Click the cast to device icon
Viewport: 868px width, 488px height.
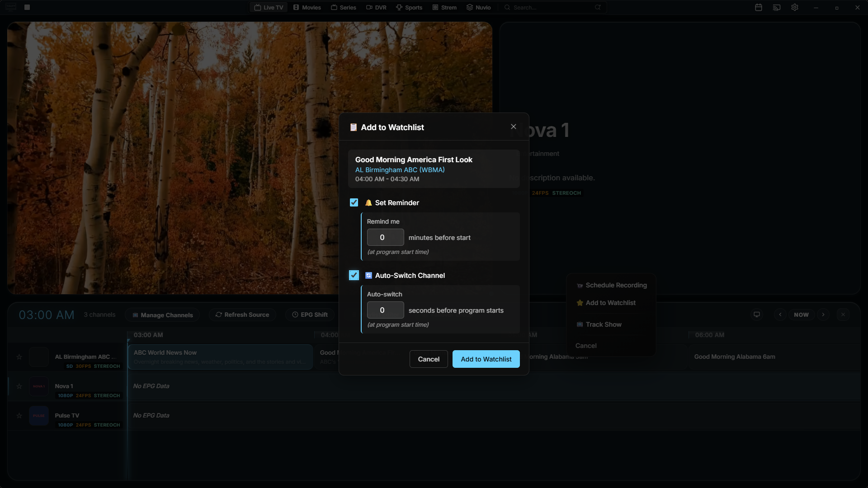[777, 7]
